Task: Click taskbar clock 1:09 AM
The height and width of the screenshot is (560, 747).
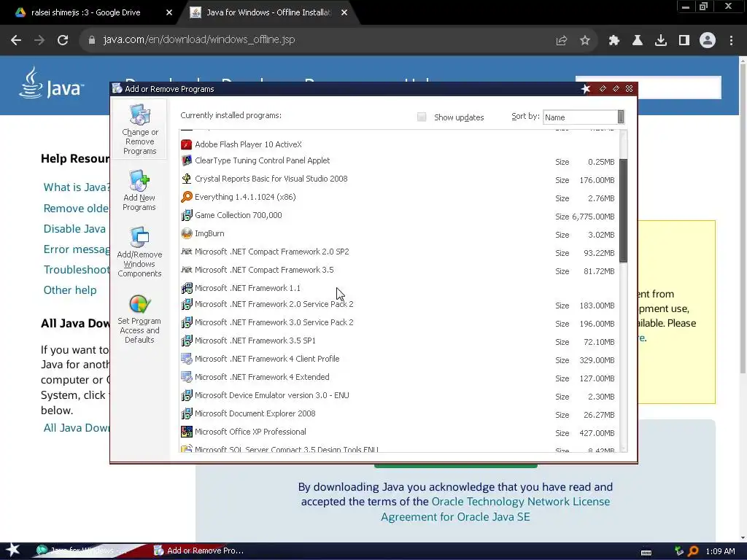Action: (x=720, y=551)
